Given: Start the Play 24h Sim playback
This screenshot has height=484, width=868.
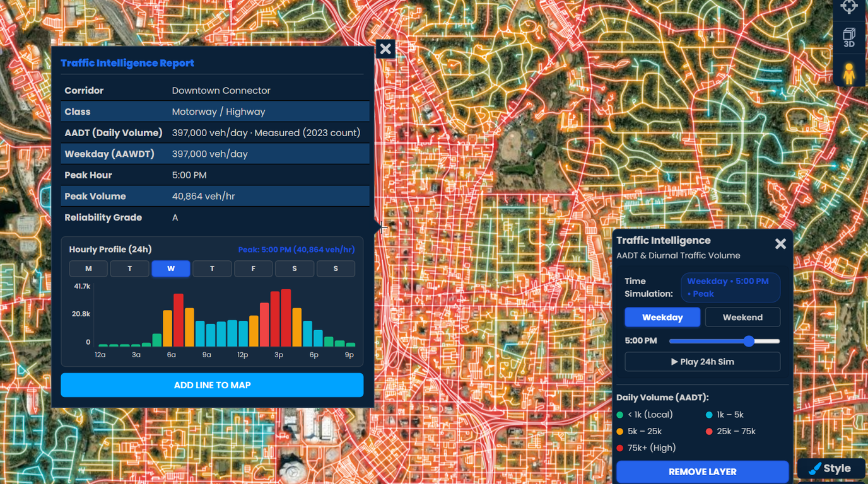Looking at the screenshot, I should coord(702,362).
